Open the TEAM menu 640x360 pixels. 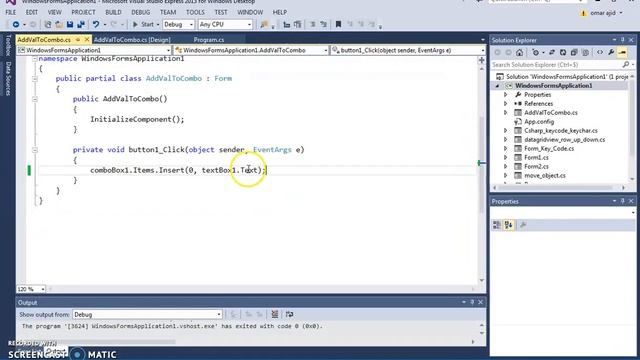168,12
